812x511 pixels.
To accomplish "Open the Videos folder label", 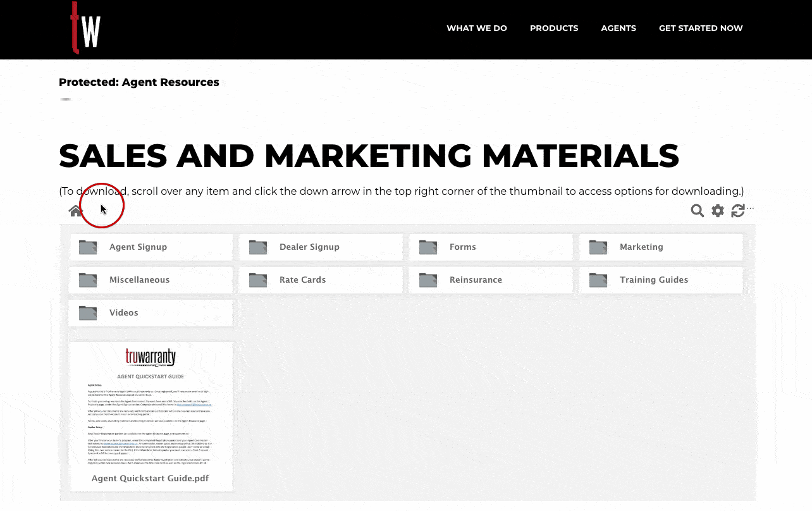I will pos(123,313).
